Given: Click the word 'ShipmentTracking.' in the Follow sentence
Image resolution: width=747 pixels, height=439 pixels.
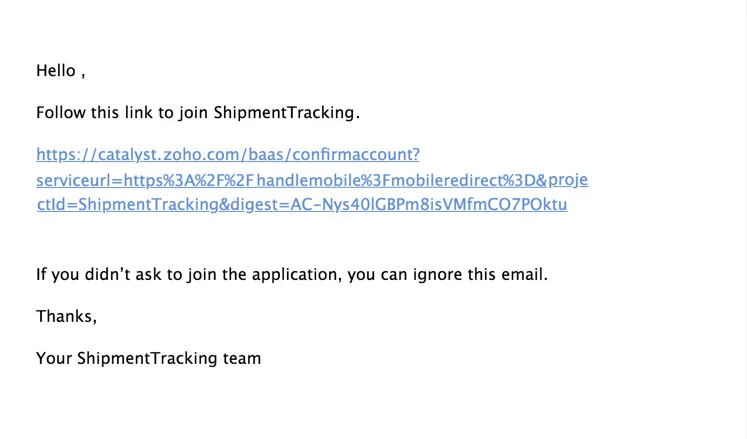Looking at the screenshot, I should [x=286, y=112].
